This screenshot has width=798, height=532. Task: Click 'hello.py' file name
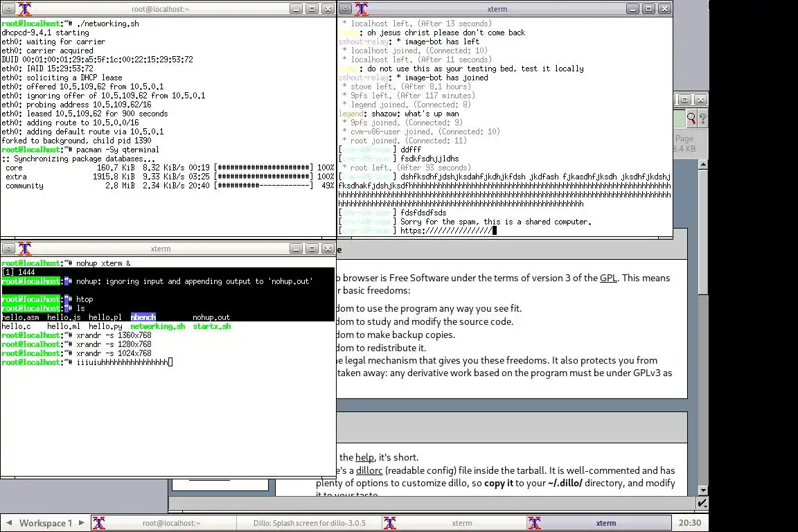pyautogui.click(x=105, y=326)
